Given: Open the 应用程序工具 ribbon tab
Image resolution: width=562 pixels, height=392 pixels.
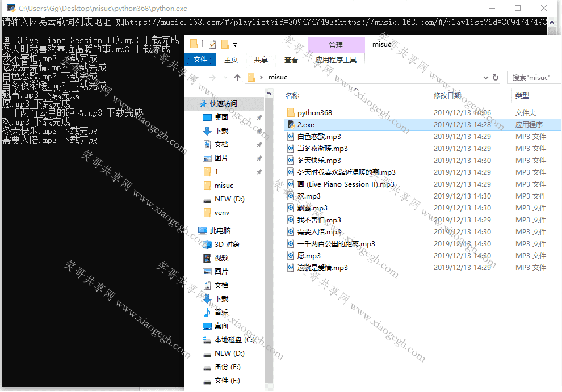Looking at the screenshot, I should point(336,60).
